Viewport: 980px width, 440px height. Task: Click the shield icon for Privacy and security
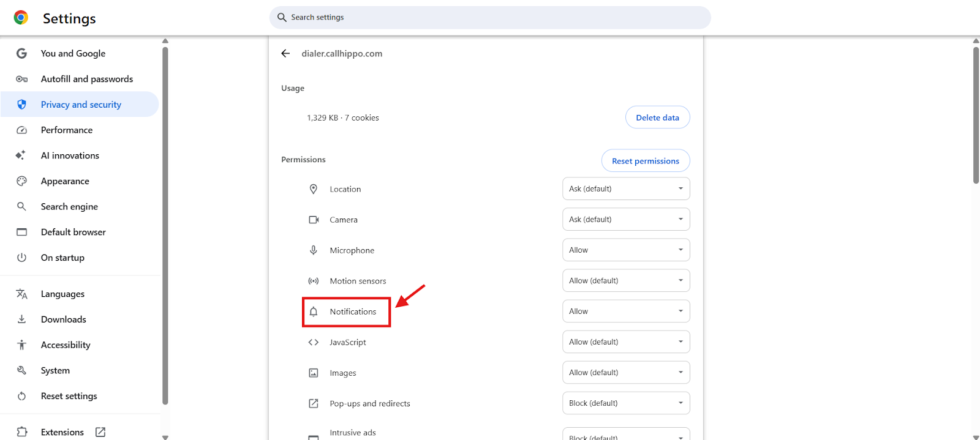click(21, 105)
